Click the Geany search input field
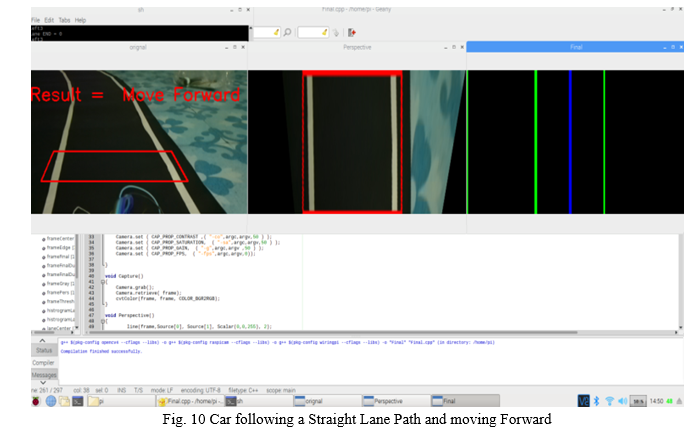This screenshot has height=434, width=698. [x=267, y=32]
